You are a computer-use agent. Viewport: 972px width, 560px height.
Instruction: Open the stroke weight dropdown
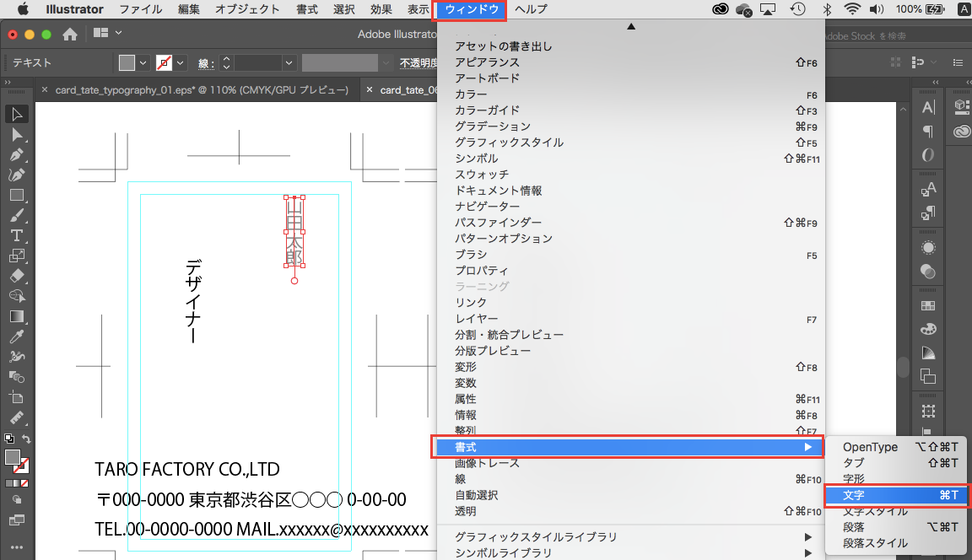click(x=289, y=62)
